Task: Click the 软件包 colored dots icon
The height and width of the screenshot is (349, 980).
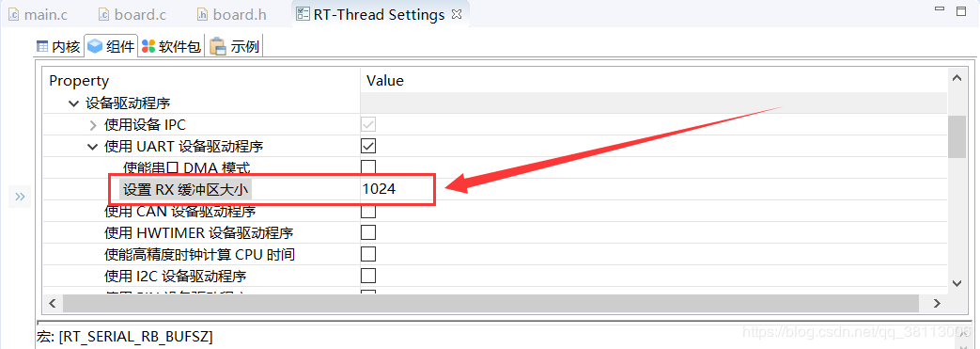Action: tap(148, 46)
